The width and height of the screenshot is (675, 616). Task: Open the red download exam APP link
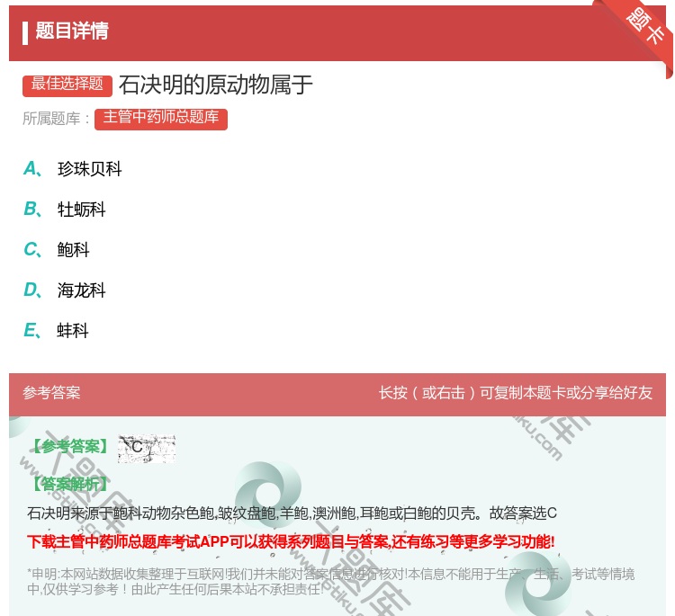[x=291, y=541]
